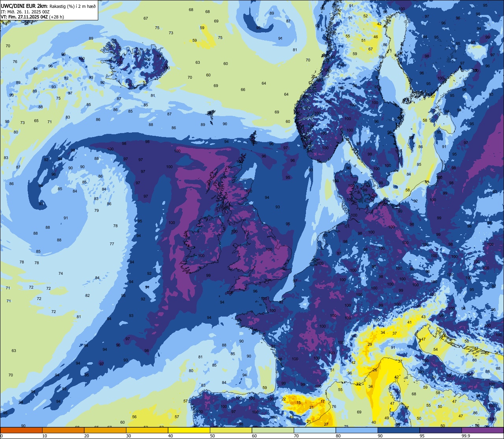504x439 pixels.
Task: Click the humidity value 26 over the Ligurian coast
Action: click(375, 370)
